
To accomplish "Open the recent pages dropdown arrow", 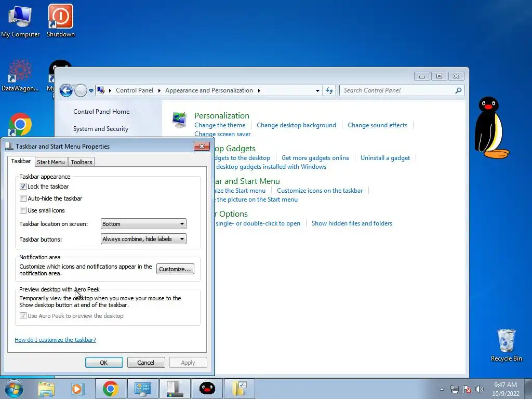I will click(91, 91).
